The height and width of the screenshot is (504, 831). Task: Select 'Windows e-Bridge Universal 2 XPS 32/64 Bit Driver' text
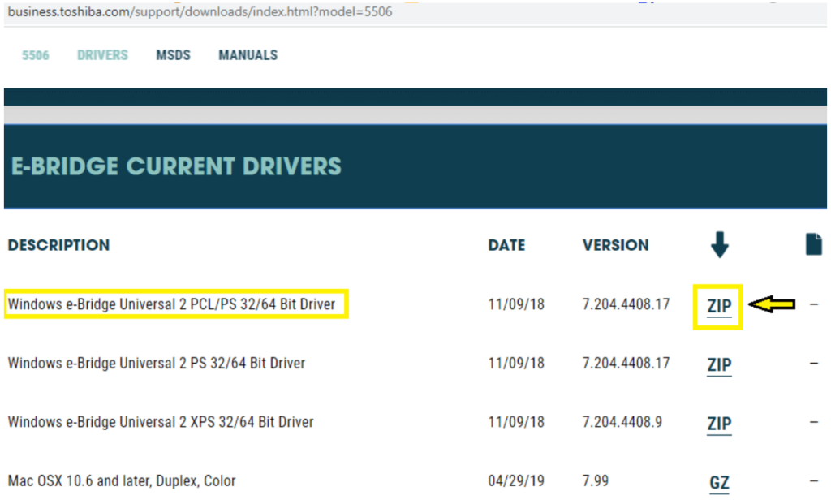pos(161,422)
